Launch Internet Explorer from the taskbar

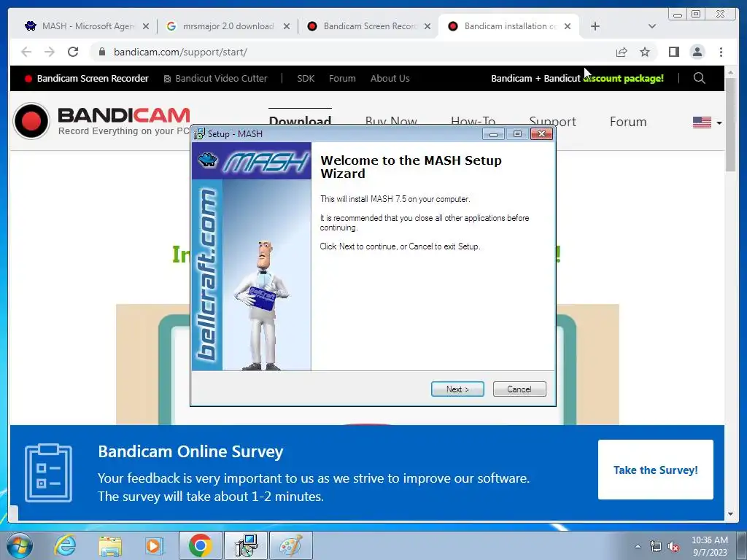[x=64, y=545]
